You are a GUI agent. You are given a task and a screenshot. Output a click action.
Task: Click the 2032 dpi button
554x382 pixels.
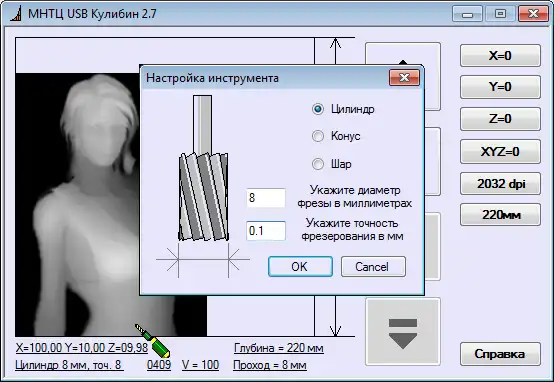(500, 184)
